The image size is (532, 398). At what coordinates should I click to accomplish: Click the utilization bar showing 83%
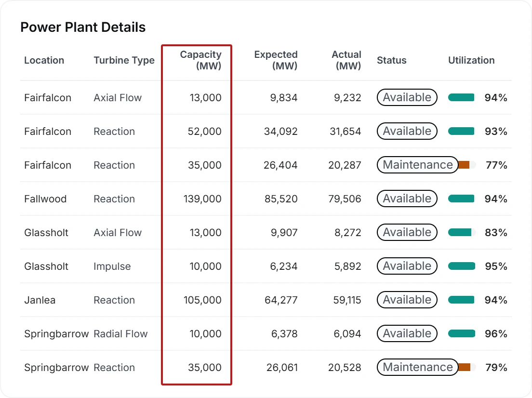pyautogui.click(x=462, y=233)
